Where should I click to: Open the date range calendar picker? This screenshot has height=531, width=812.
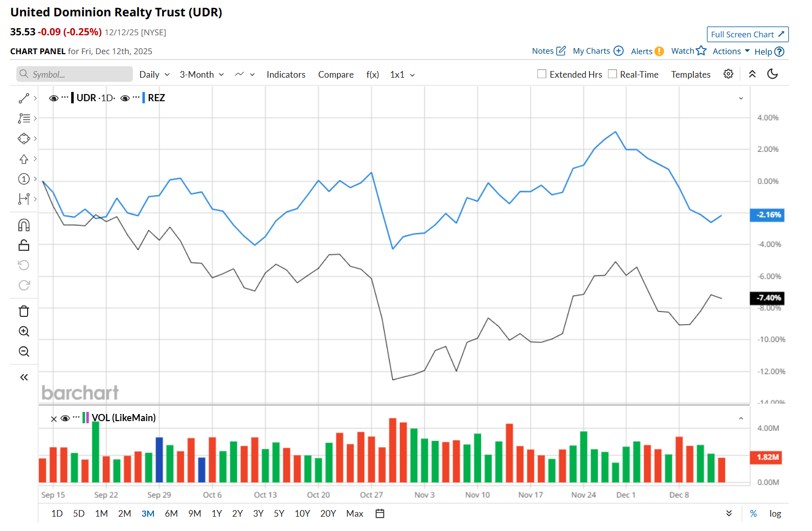(x=380, y=514)
